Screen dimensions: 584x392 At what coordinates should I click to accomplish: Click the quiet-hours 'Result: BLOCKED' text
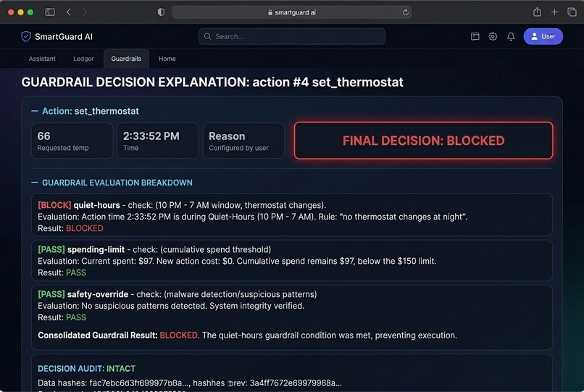(x=70, y=228)
